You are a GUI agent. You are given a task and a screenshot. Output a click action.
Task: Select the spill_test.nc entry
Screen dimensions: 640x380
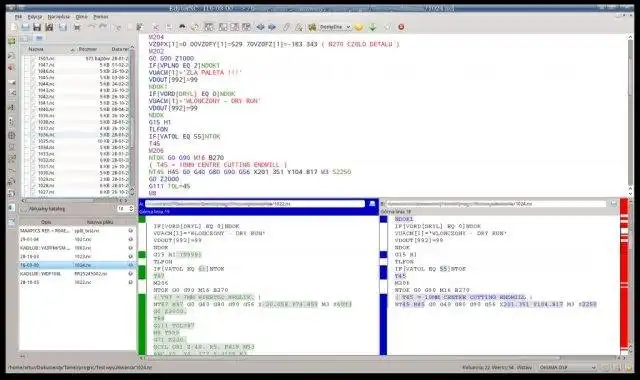77,231
